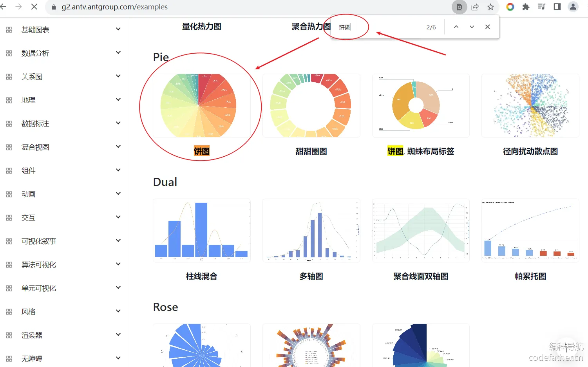
Task: Open the 饼图 pie chart thumbnail
Action: point(202,105)
